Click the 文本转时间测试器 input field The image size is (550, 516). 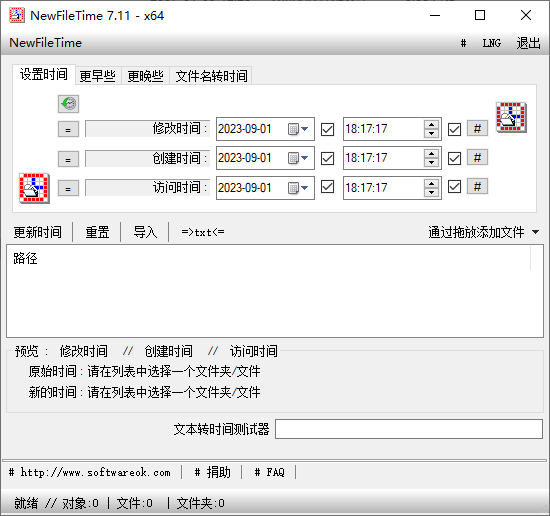pos(409,429)
